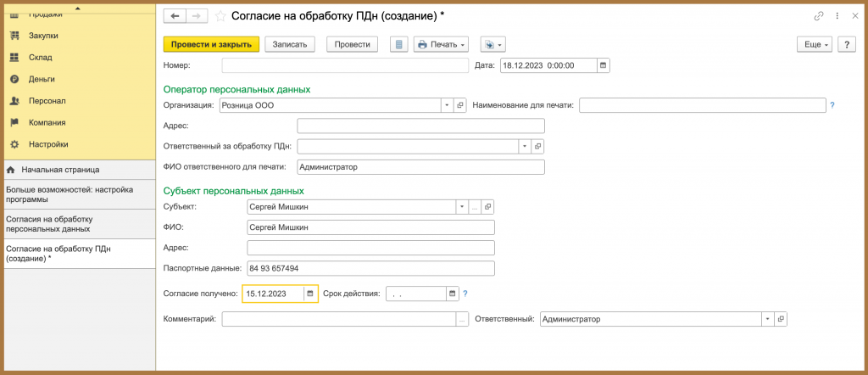Switch to Согласия на обработку персональных данных tab

click(80, 224)
